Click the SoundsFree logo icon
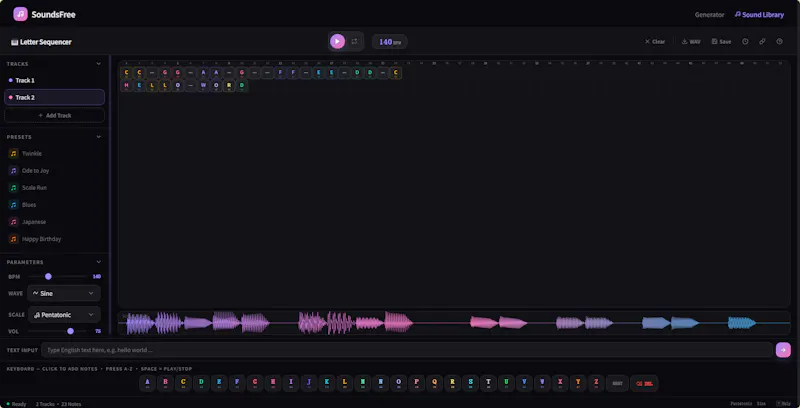This screenshot has height=408, width=800. [20, 14]
